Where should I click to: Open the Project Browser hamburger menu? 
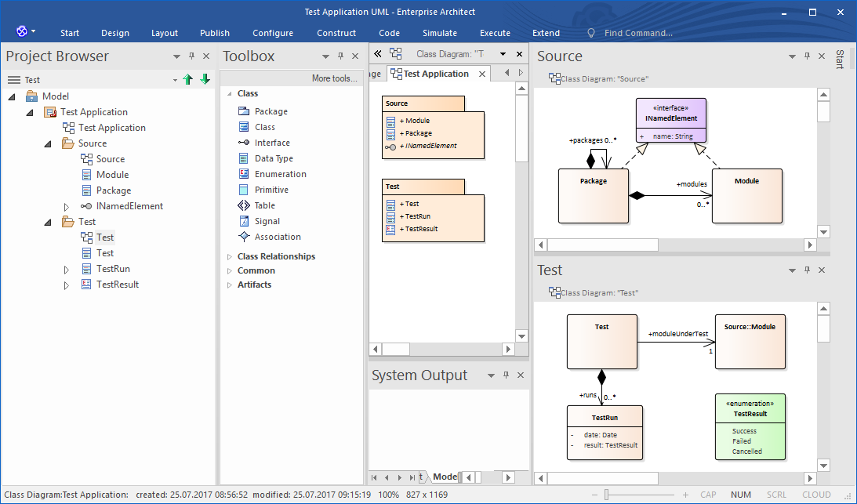(x=13, y=80)
